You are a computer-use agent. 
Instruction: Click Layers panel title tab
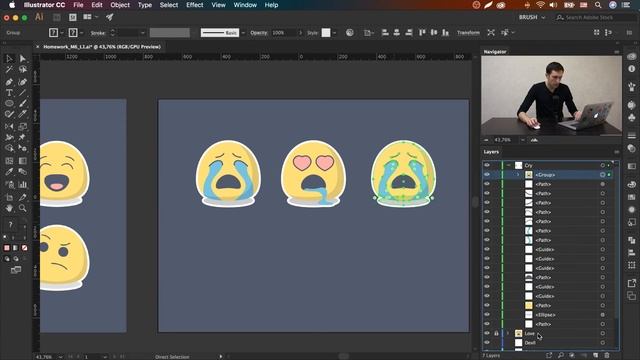coord(491,152)
